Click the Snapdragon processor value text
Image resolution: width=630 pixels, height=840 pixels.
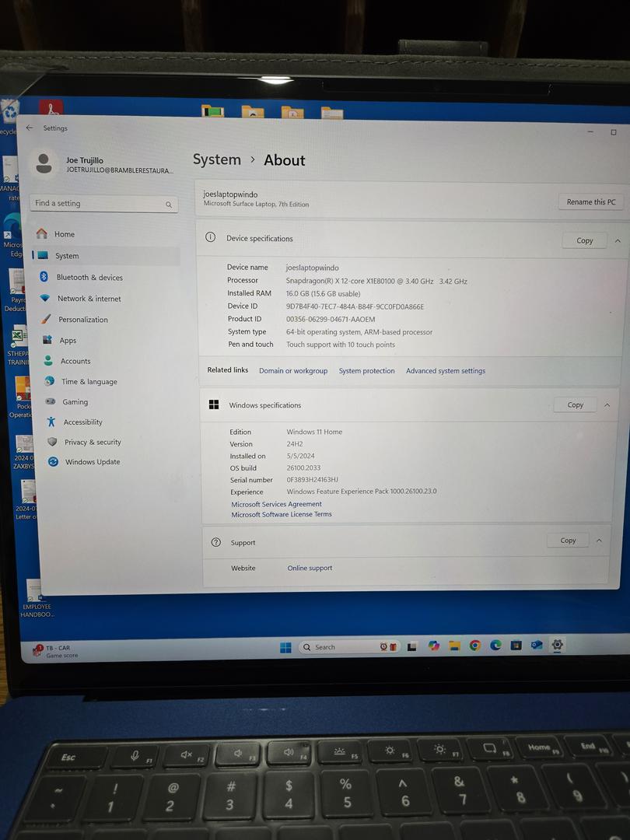tap(376, 281)
